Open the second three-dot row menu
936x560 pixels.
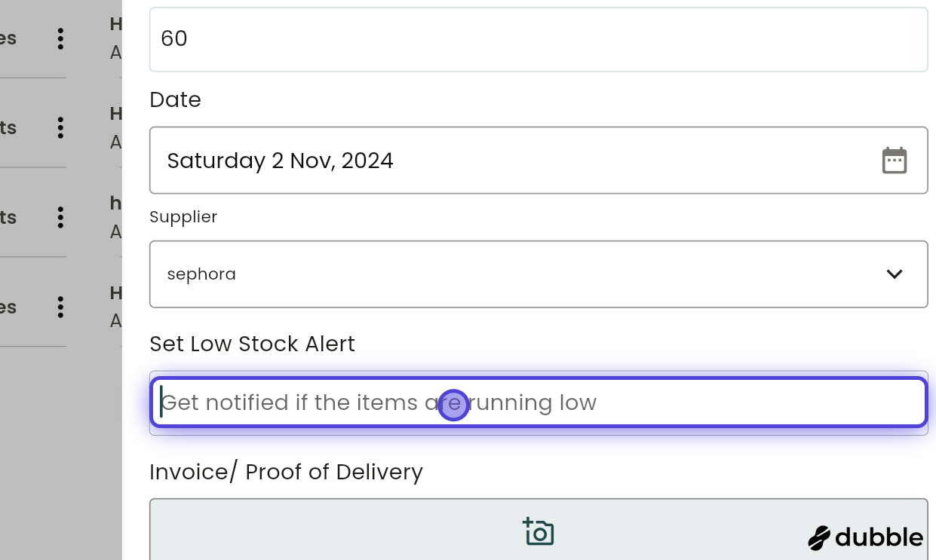click(60, 128)
